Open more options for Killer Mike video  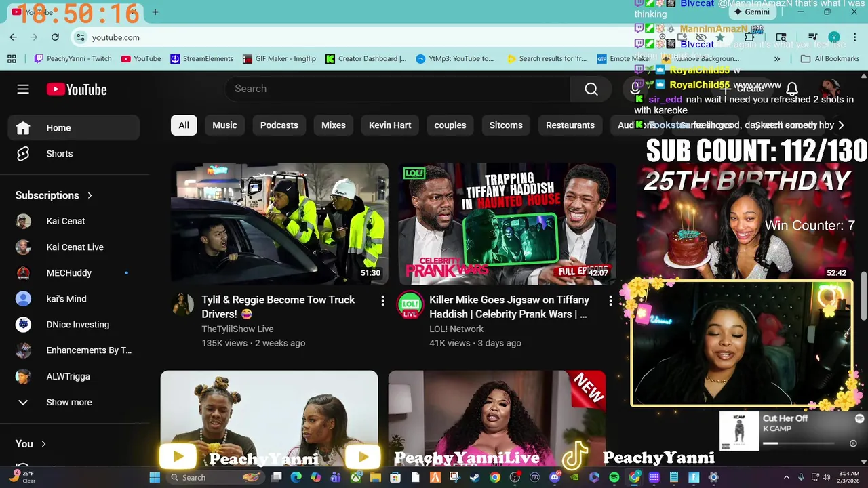click(610, 300)
